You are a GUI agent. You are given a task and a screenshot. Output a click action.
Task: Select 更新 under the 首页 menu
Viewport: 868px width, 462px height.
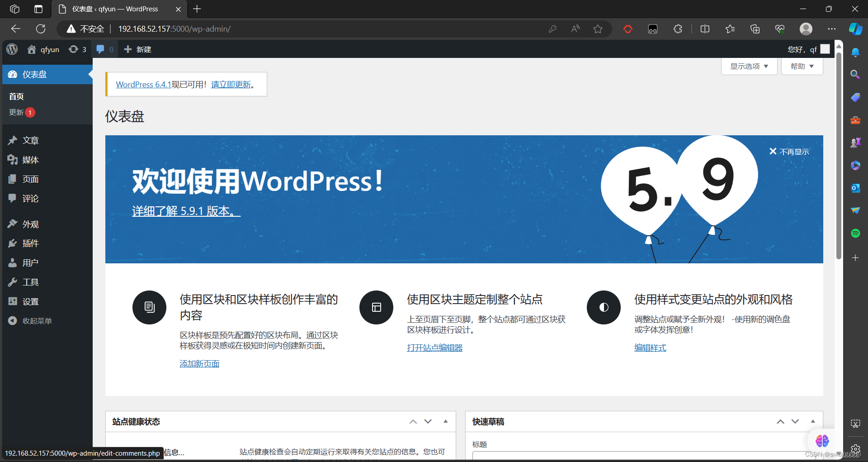coord(17,112)
